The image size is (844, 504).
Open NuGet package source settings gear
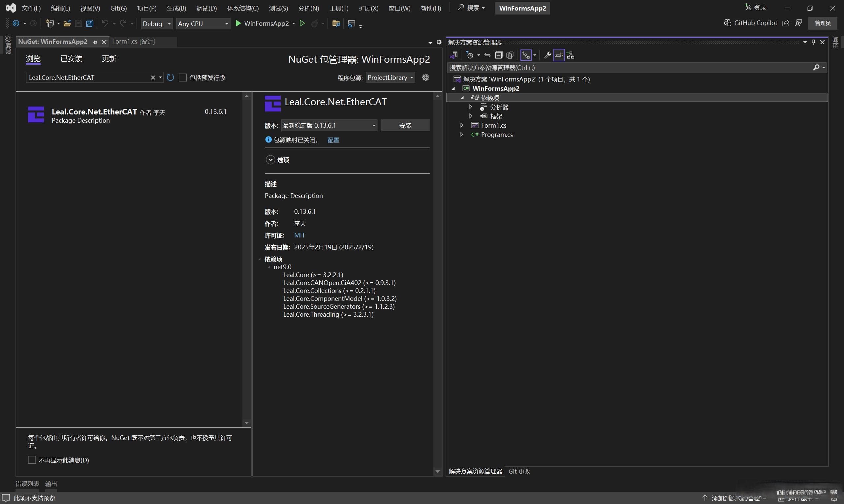(x=425, y=78)
